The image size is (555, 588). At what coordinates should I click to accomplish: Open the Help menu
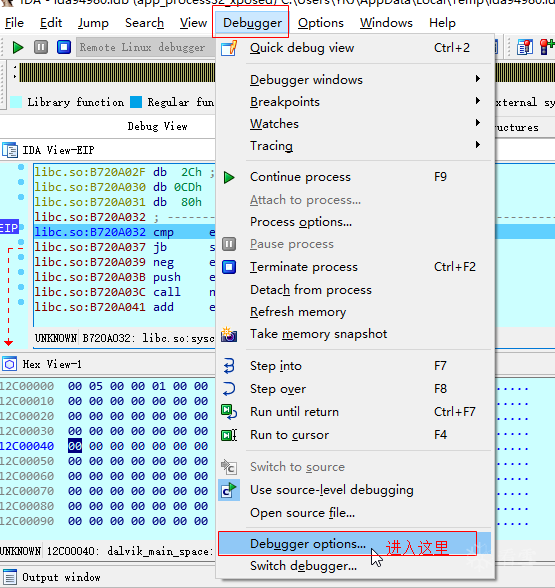tap(442, 23)
